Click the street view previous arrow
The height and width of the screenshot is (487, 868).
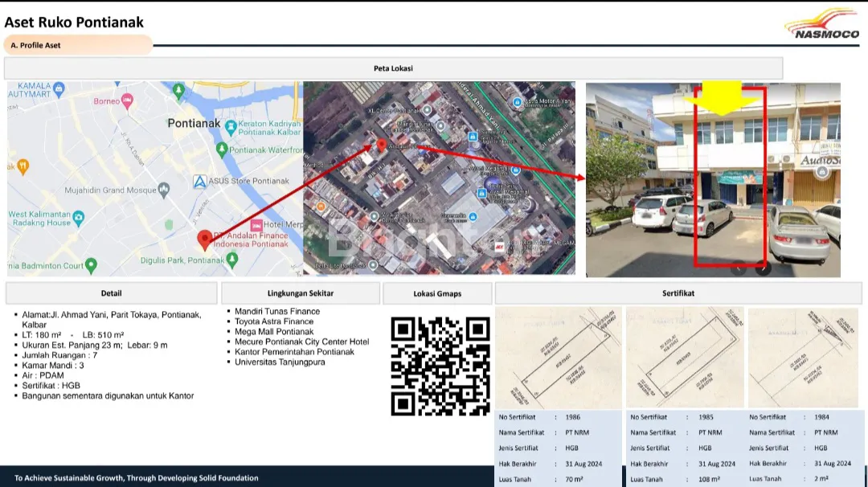(x=738, y=268)
